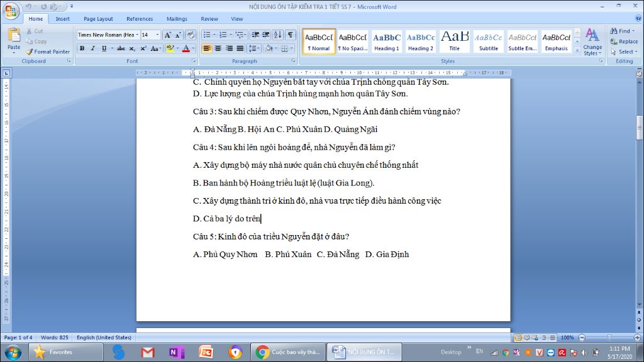The image size is (644, 362).
Task: Click the Increase Indent icon
Action: pos(266,35)
